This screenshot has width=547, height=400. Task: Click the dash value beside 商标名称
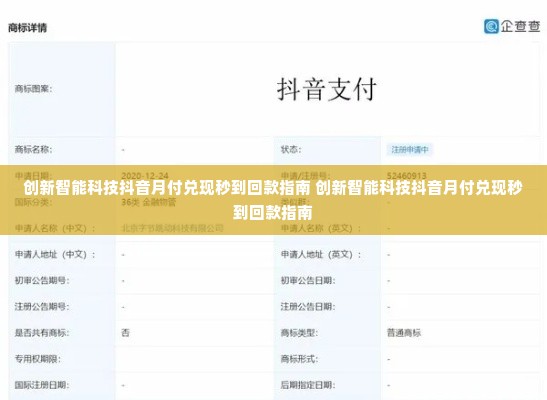(x=123, y=150)
